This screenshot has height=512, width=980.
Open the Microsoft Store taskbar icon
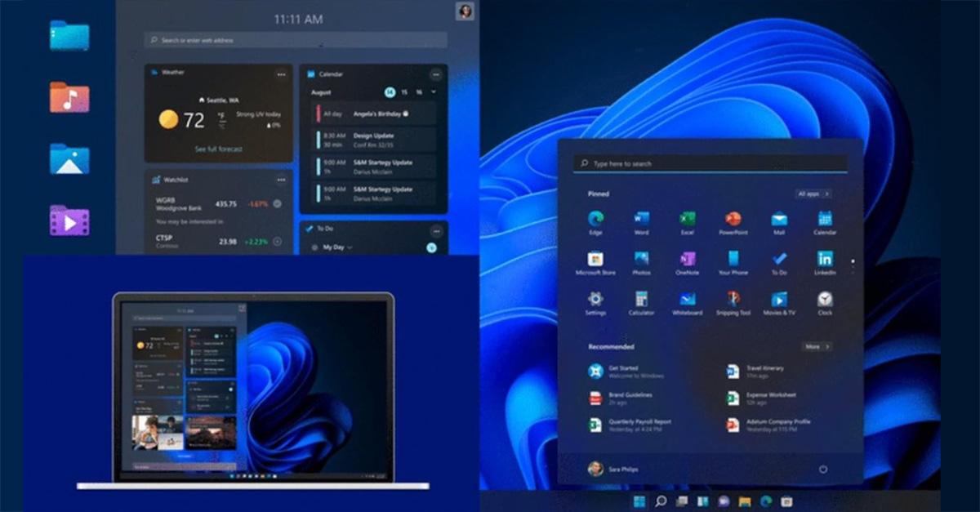tap(787, 501)
